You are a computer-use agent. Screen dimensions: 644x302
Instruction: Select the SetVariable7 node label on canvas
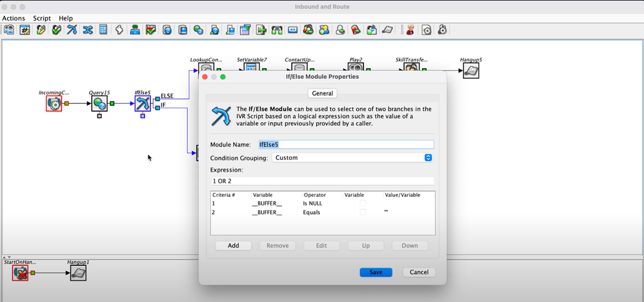[x=252, y=59]
